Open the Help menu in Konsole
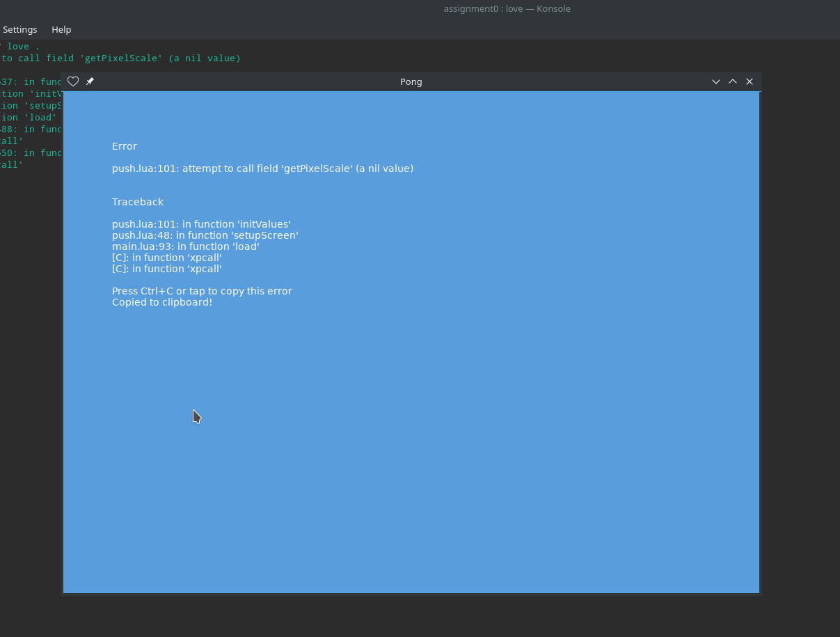 tap(61, 29)
